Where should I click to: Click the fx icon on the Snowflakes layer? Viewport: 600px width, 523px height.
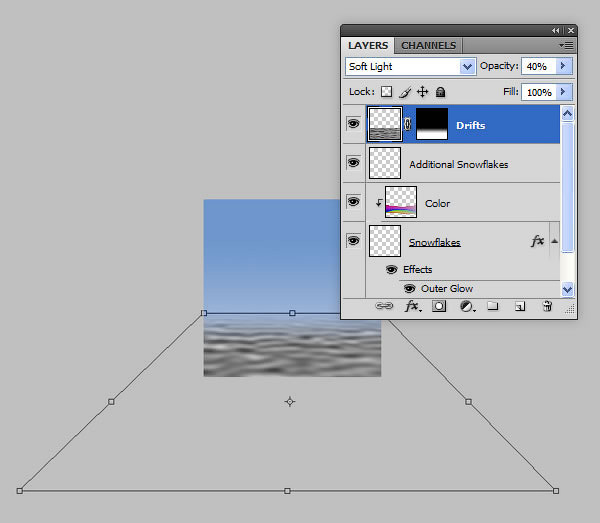click(538, 241)
